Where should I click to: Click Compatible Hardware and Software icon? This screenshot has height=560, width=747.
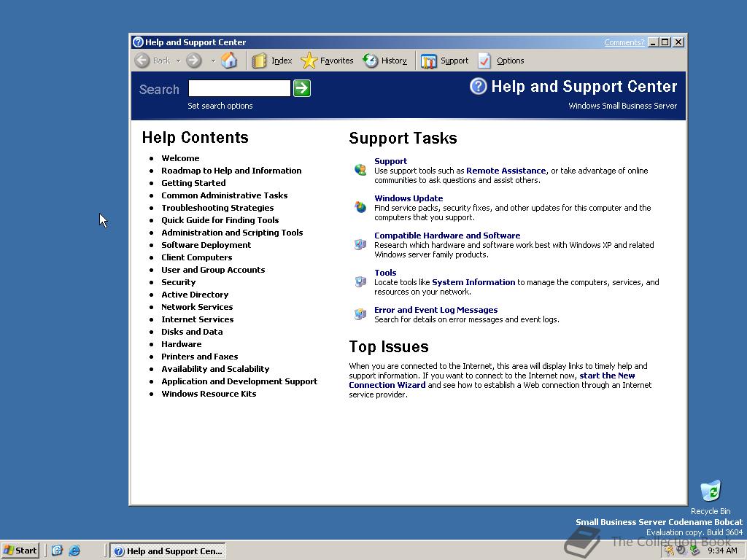tap(360, 244)
